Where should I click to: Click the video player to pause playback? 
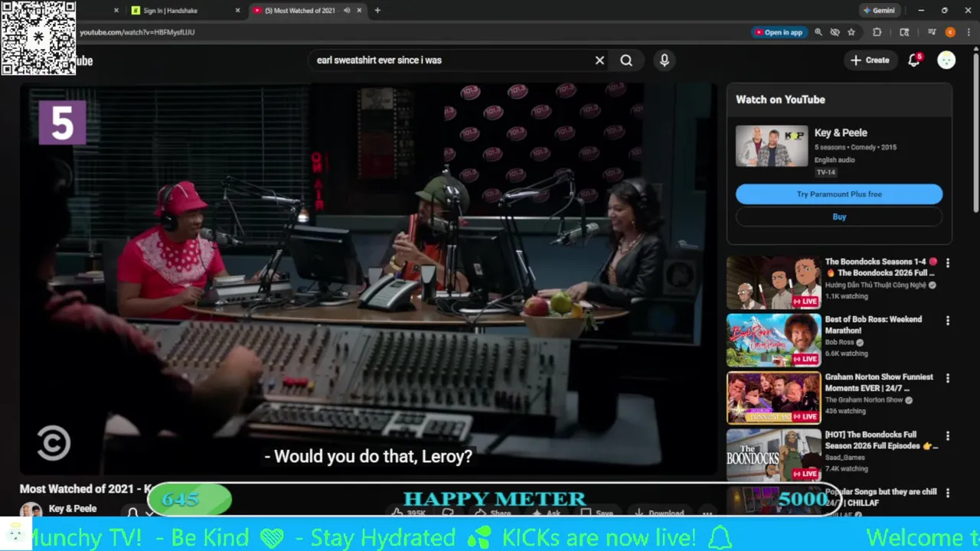click(368, 279)
